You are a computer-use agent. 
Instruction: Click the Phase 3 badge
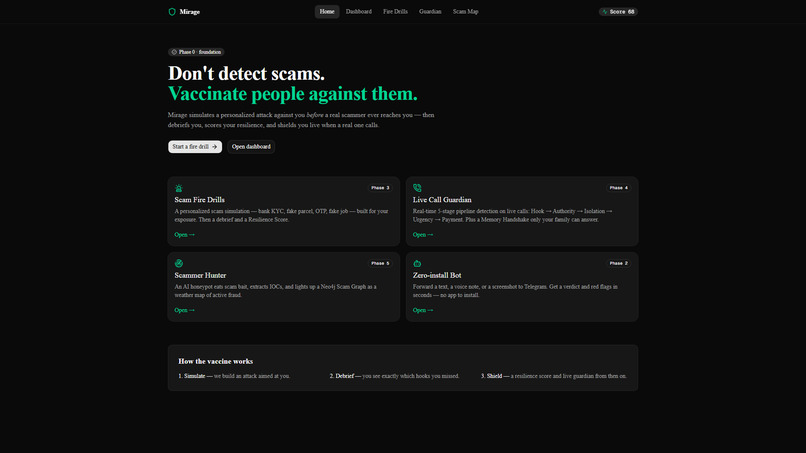click(380, 188)
